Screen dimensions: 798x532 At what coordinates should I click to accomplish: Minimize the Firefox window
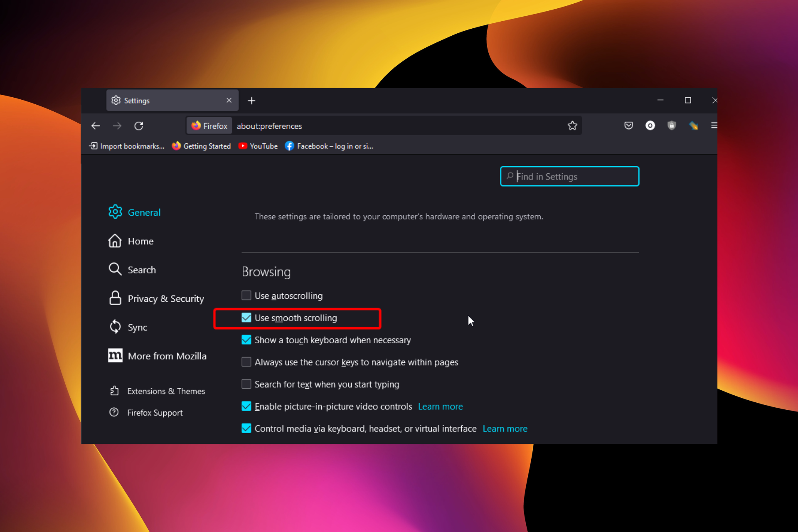click(x=660, y=100)
